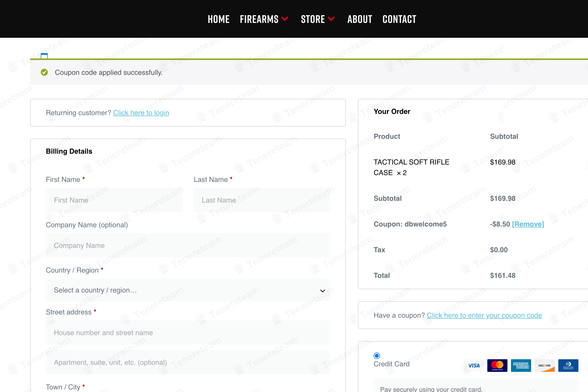Navigate to the About page

(x=360, y=19)
